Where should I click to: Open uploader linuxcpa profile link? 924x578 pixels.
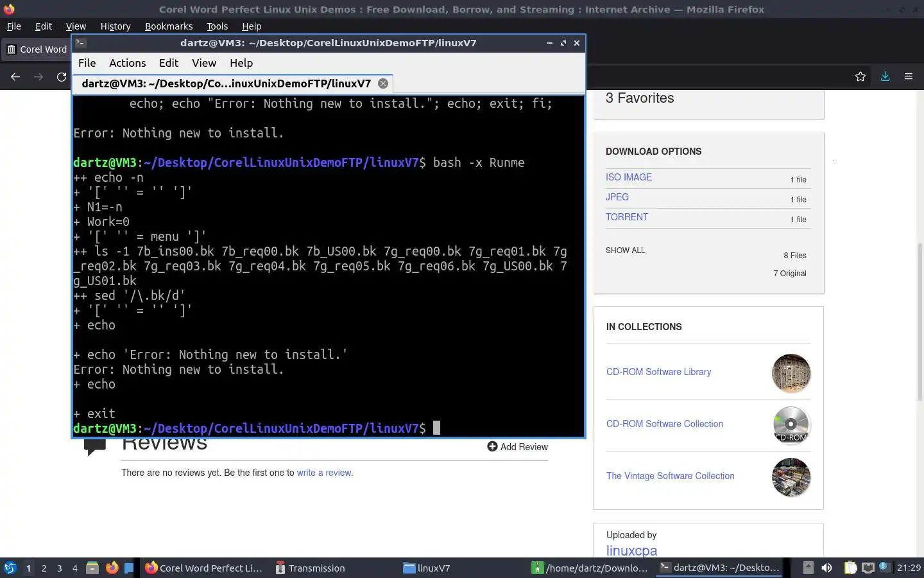[631, 550]
